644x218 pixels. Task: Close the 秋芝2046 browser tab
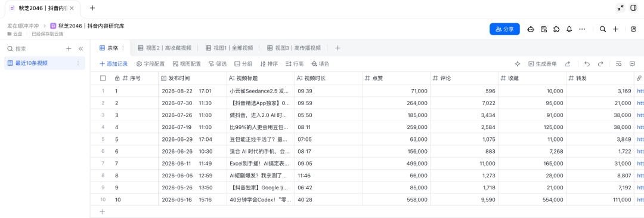click(x=72, y=8)
